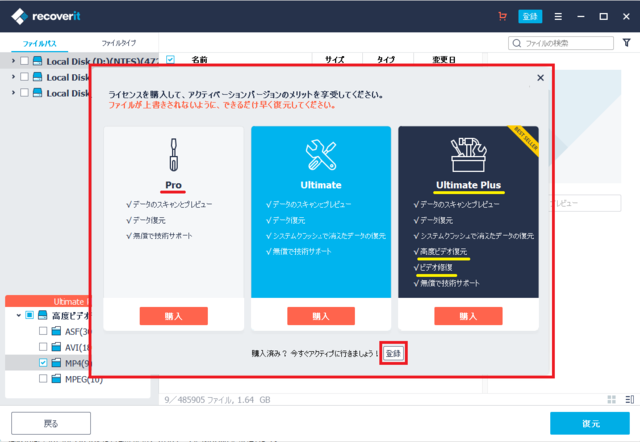Toggle the 高度ビデオ parent checkbox
This screenshot has height=442, width=640.
click(x=29, y=315)
